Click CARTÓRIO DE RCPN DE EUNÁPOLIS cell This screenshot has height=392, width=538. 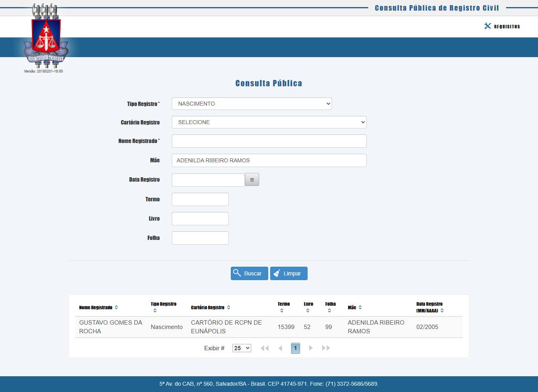[226, 327]
